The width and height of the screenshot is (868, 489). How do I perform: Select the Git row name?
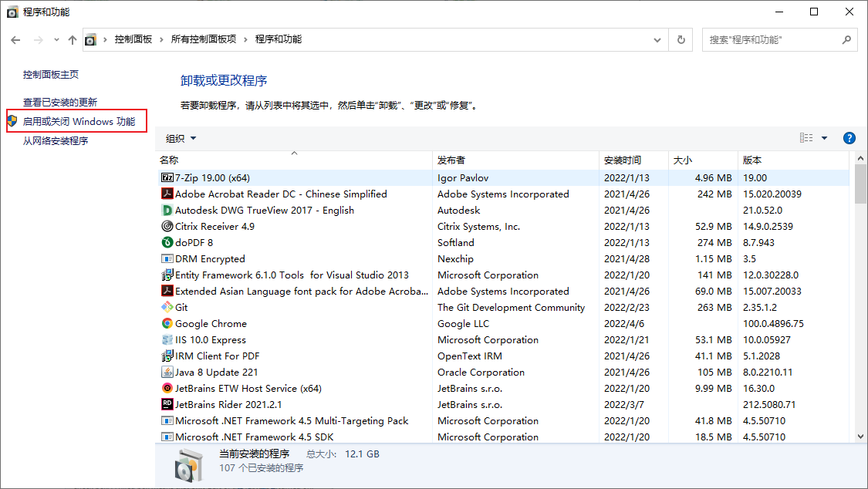click(x=181, y=307)
